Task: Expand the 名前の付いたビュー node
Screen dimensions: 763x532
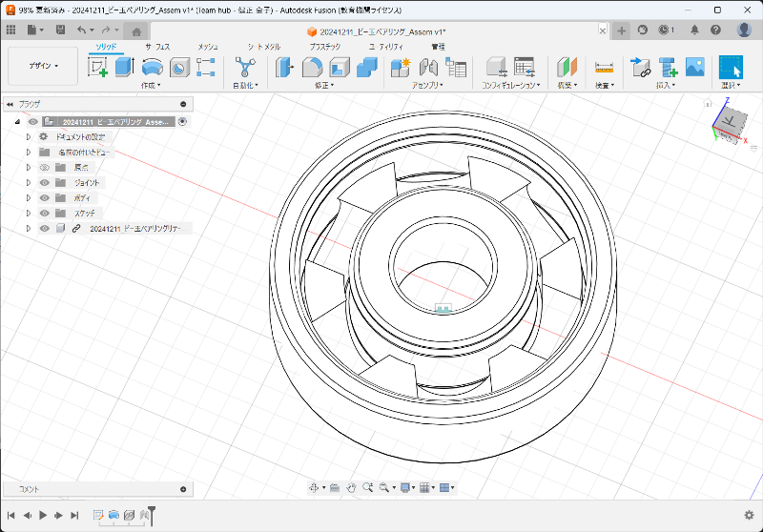Action: point(29,153)
